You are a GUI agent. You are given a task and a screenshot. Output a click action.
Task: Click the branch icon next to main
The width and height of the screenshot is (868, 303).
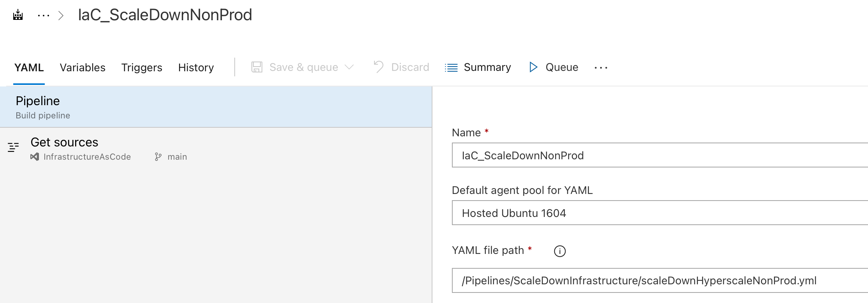pyautogui.click(x=158, y=157)
